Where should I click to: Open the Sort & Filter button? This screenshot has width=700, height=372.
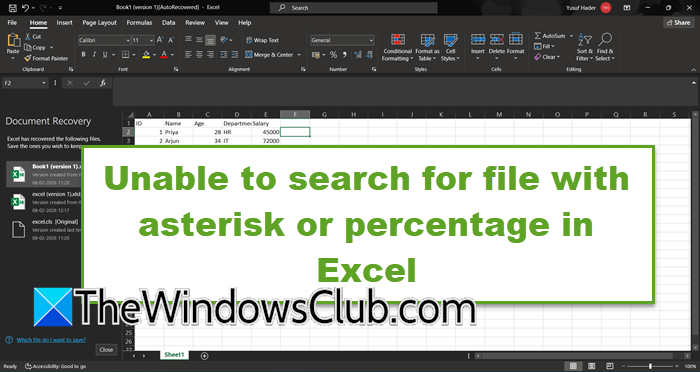(584, 48)
